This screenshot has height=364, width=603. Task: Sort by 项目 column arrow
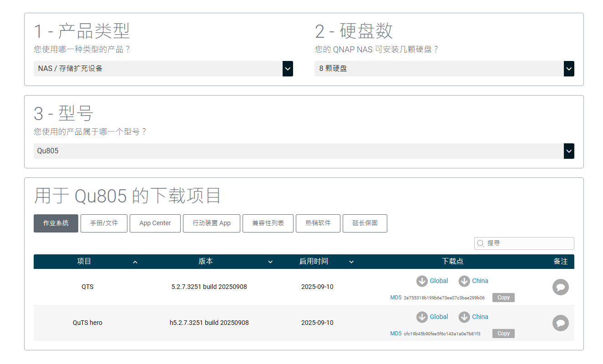[x=135, y=262]
